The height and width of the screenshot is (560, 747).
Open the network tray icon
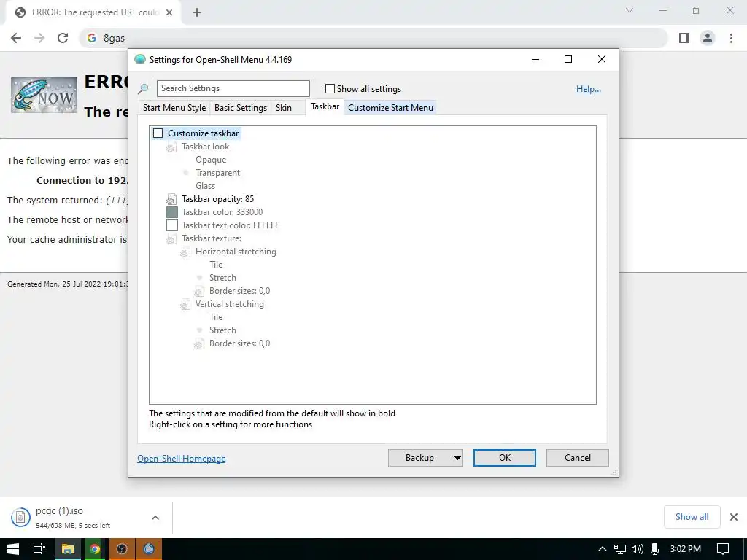620,549
